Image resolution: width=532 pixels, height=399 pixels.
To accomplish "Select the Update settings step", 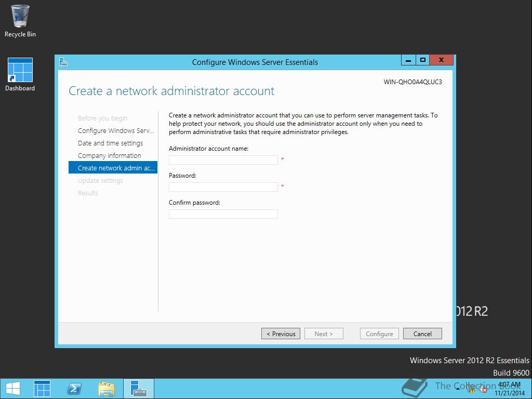I will click(x=100, y=180).
